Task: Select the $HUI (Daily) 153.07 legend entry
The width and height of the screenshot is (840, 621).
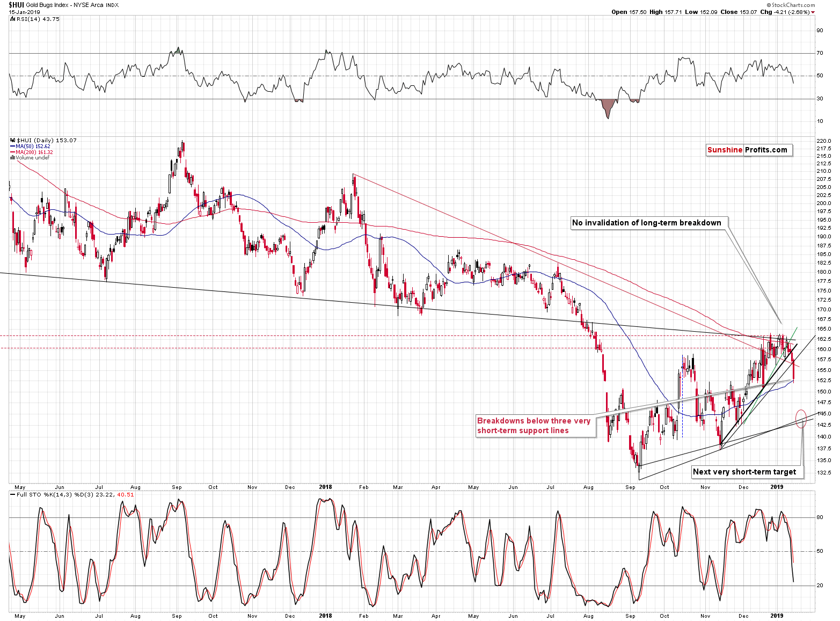Action: click(47, 140)
